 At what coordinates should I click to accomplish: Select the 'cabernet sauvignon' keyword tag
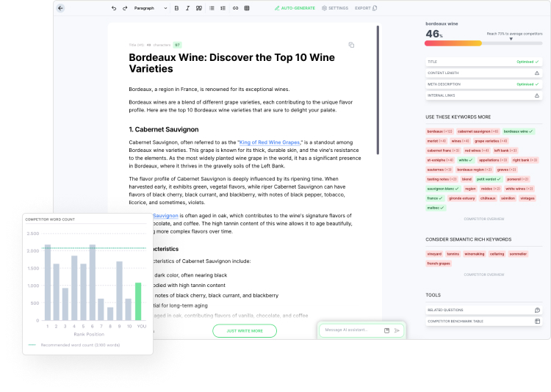(478, 131)
